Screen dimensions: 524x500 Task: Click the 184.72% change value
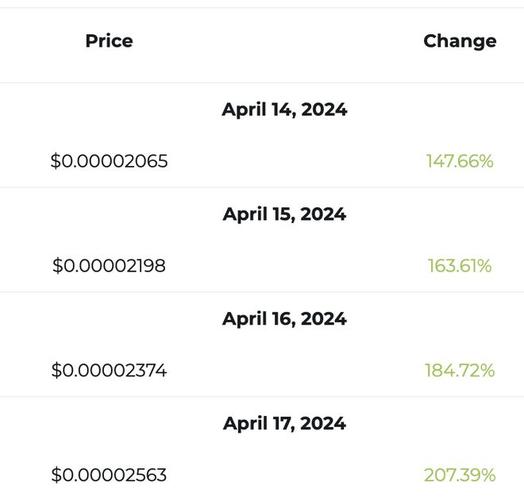pyautogui.click(x=460, y=370)
